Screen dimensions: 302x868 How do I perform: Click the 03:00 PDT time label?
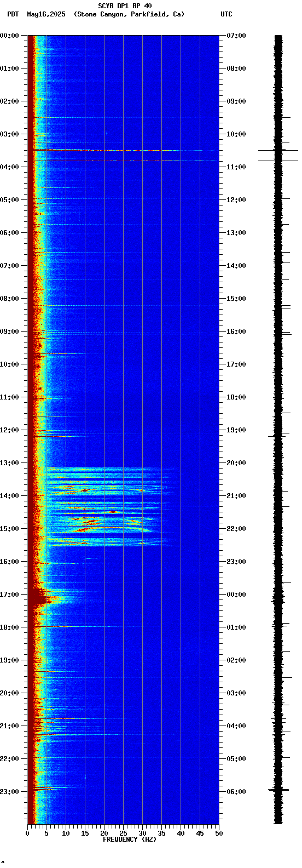tap(9, 134)
